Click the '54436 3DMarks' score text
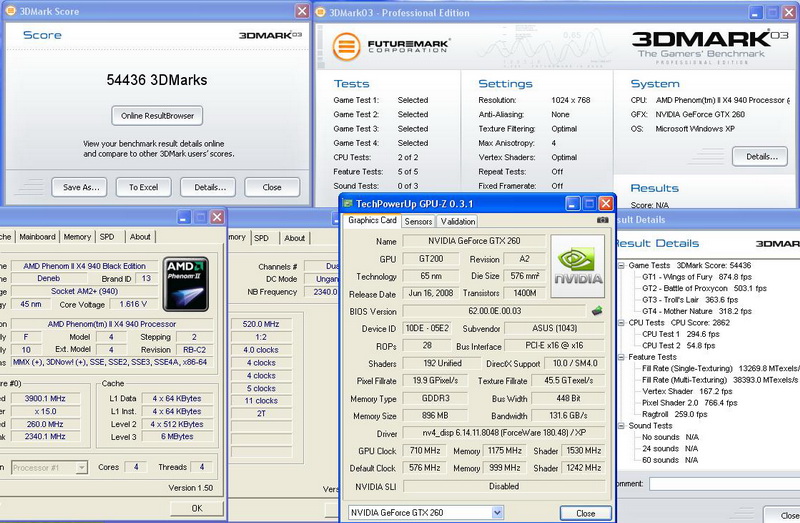The image size is (800, 523). click(x=157, y=80)
